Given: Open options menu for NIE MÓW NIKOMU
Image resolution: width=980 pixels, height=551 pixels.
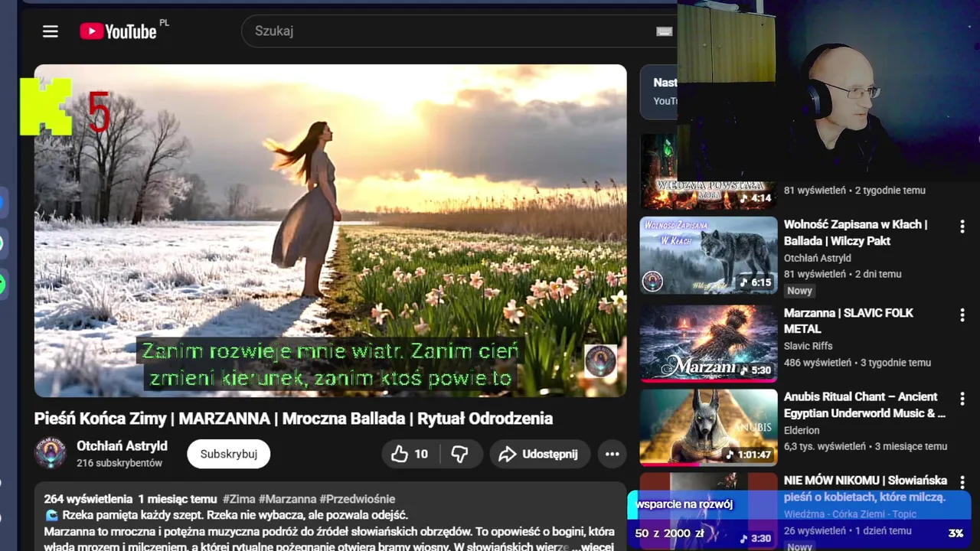Looking at the screenshot, I should pyautogui.click(x=962, y=482).
